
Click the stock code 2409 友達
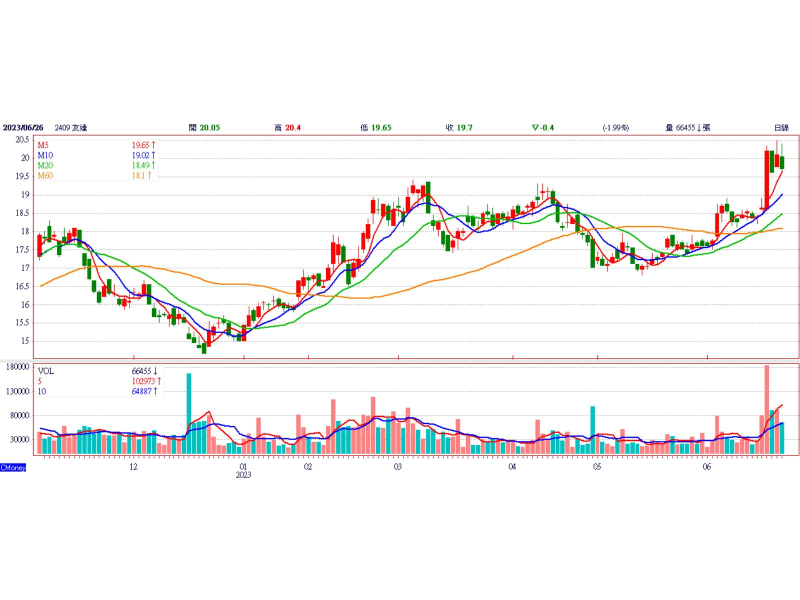pyautogui.click(x=72, y=128)
